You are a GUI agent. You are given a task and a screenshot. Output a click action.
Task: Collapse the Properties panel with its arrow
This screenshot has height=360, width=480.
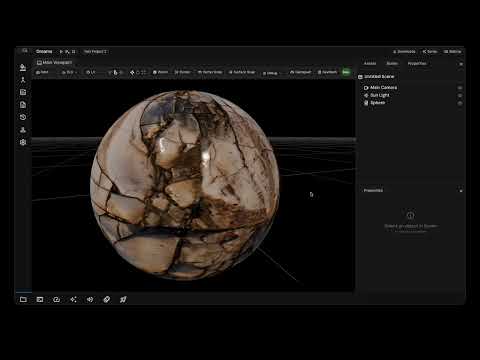coord(461,191)
